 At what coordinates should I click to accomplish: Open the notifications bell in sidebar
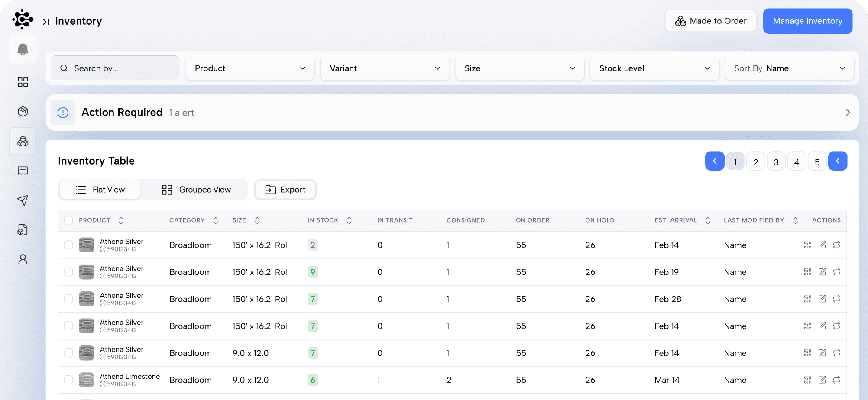[23, 50]
